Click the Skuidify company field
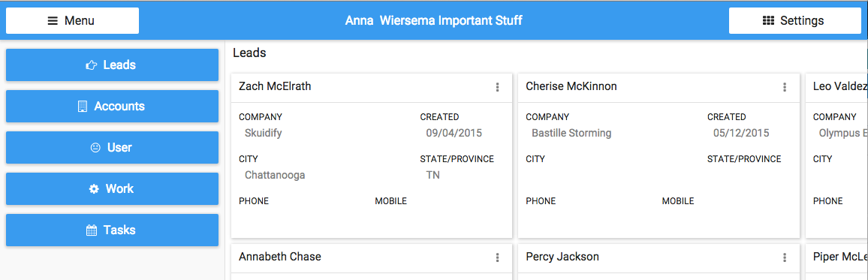 click(264, 133)
